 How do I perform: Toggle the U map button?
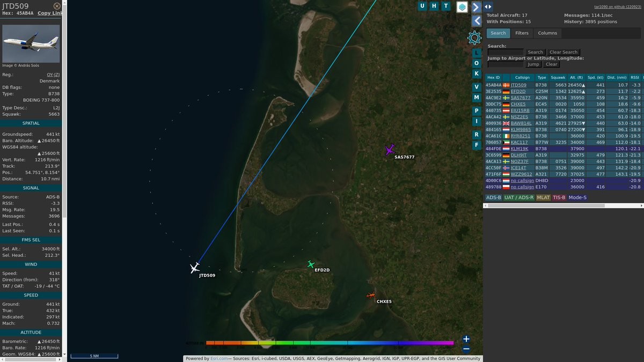coord(422,6)
